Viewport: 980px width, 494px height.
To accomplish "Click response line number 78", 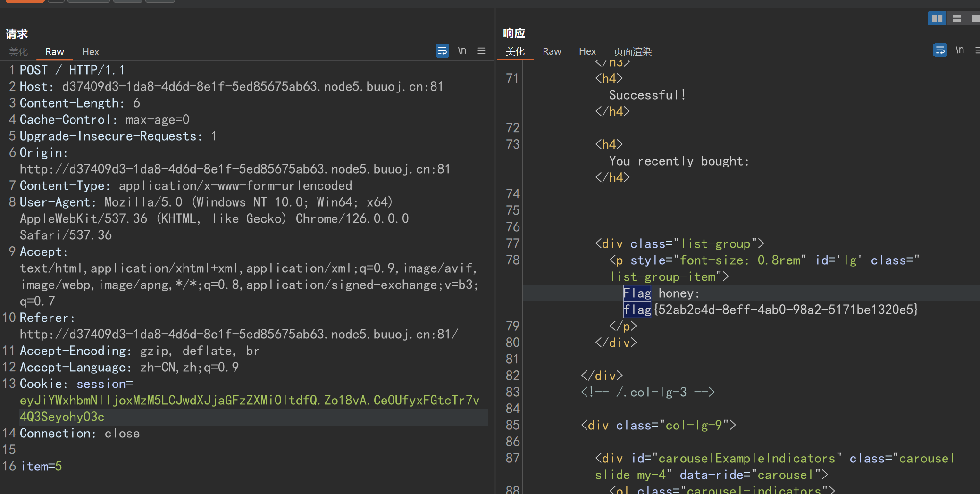I will pyautogui.click(x=512, y=260).
